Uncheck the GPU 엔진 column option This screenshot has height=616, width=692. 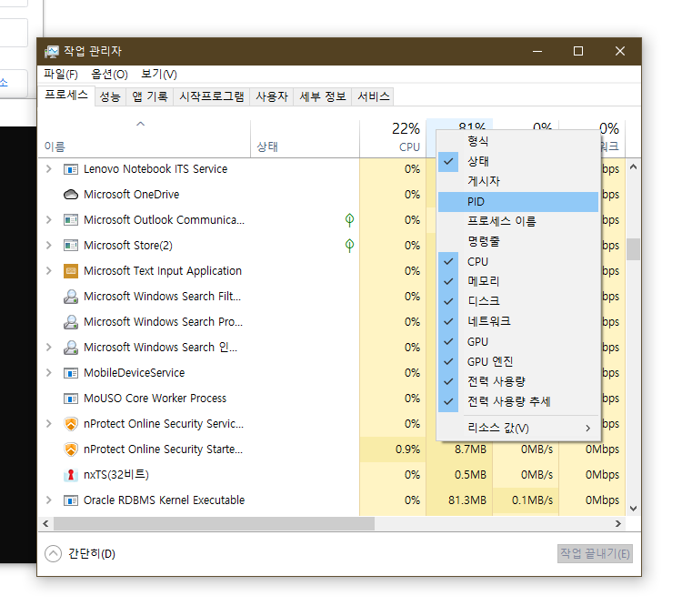point(518,361)
